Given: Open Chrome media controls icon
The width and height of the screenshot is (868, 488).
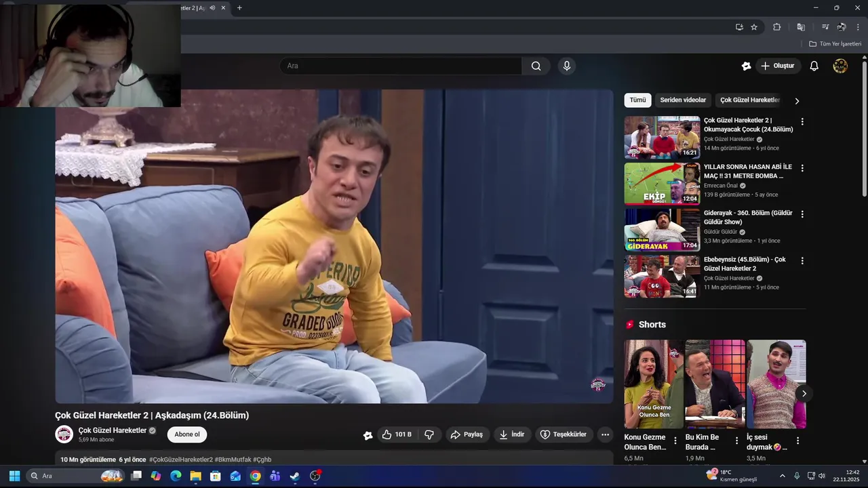Looking at the screenshot, I should click(825, 27).
